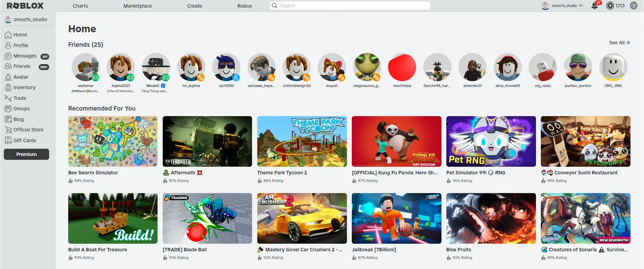Click the Bee Swarm Simulator title
The height and width of the screenshot is (269, 644).
93,173
